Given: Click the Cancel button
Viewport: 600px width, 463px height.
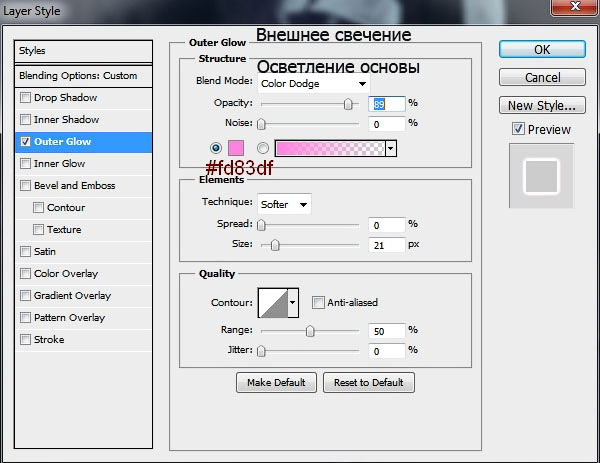Looking at the screenshot, I should click(x=542, y=77).
